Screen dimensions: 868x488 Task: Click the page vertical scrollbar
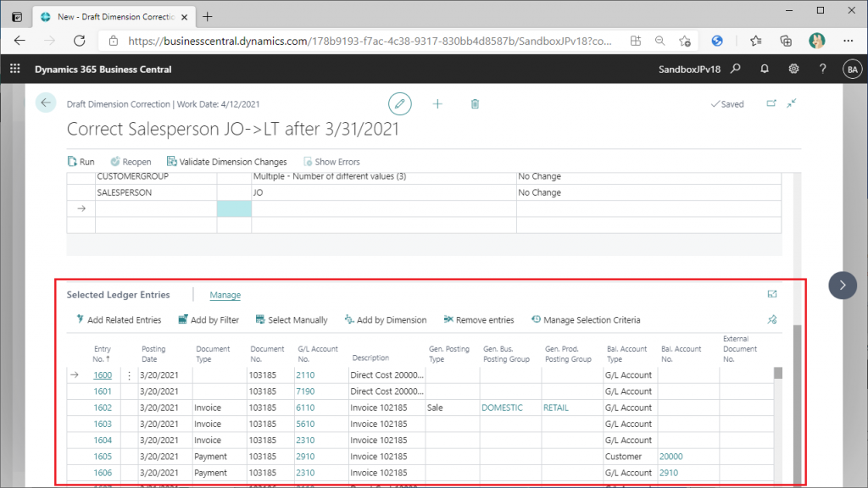click(x=797, y=404)
